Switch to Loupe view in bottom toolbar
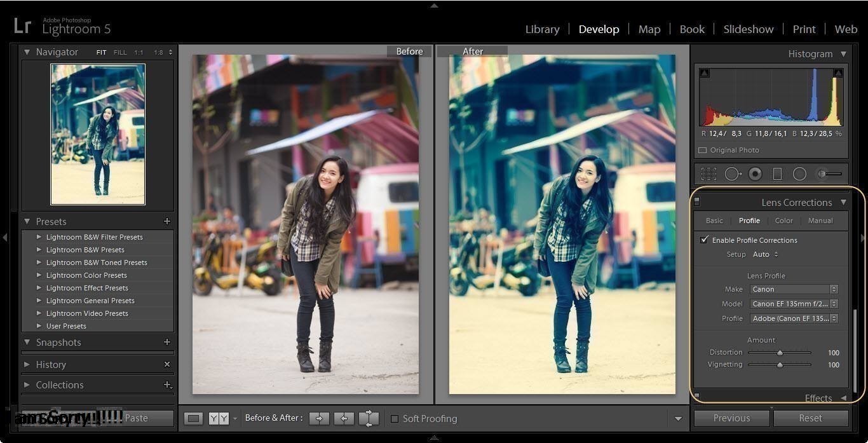 pyautogui.click(x=193, y=418)
